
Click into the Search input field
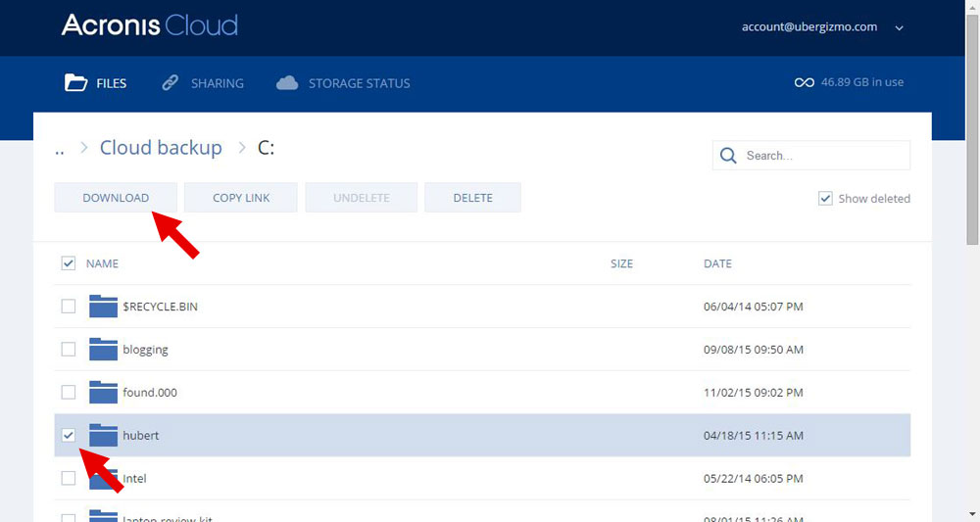coord(811,155)
